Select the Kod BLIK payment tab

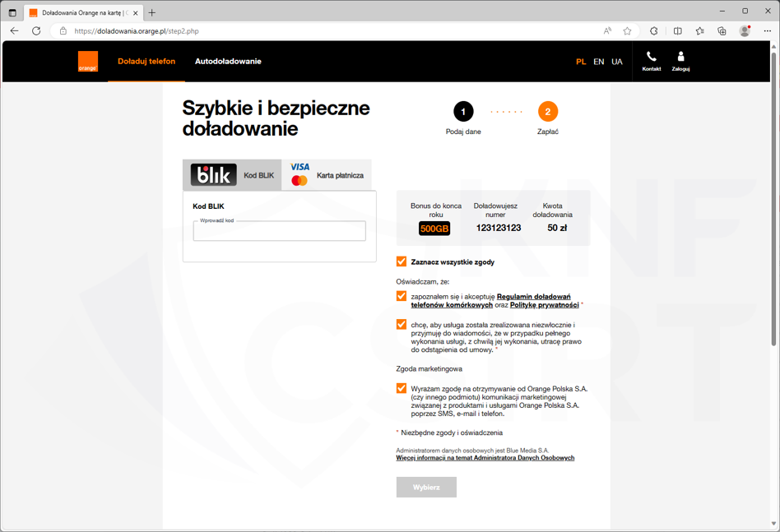coord(233,175)
